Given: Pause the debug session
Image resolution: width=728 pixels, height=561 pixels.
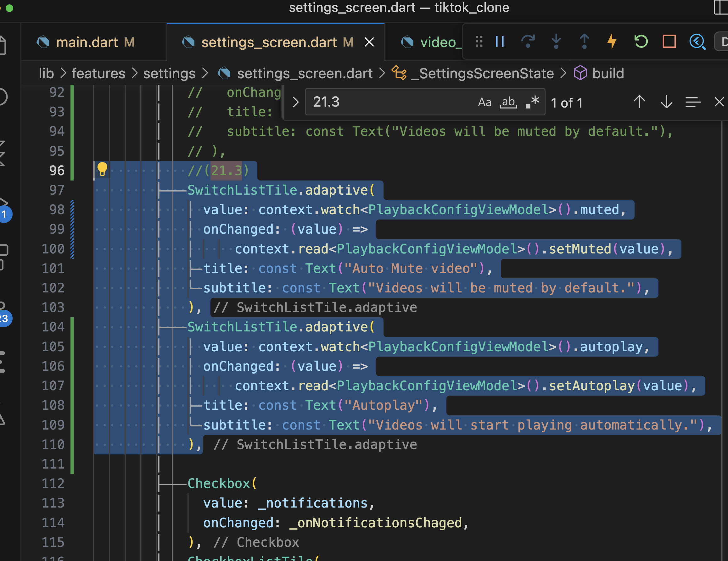Looking at the screenshot, I should coord(500,42).
